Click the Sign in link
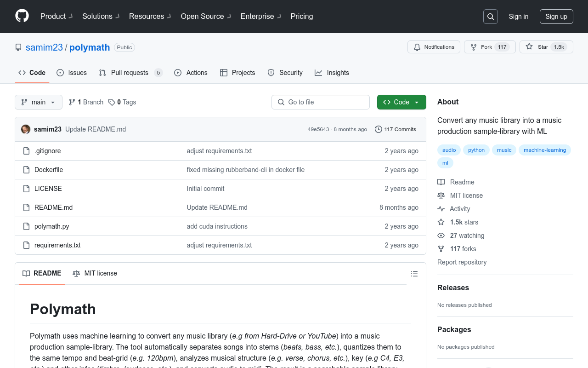 pyautogui.click(x=519, y=17)
